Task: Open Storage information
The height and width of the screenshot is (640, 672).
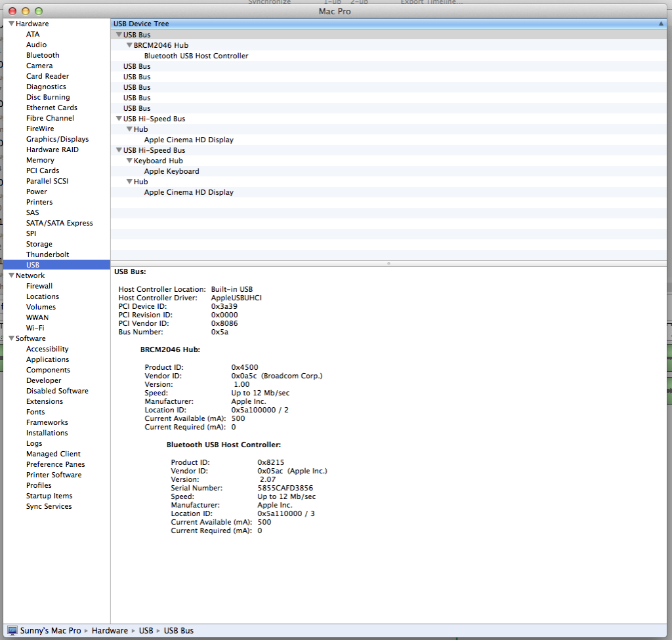Action: tap(39, 244)
